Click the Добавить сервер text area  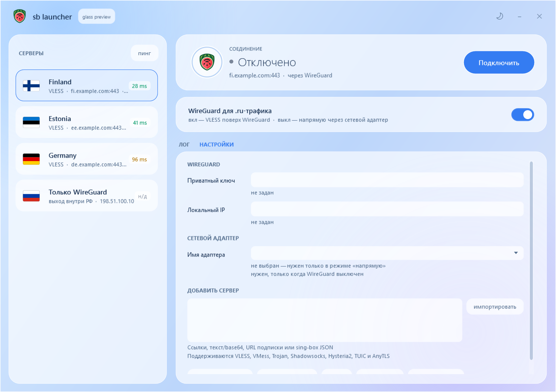point(325,320)
